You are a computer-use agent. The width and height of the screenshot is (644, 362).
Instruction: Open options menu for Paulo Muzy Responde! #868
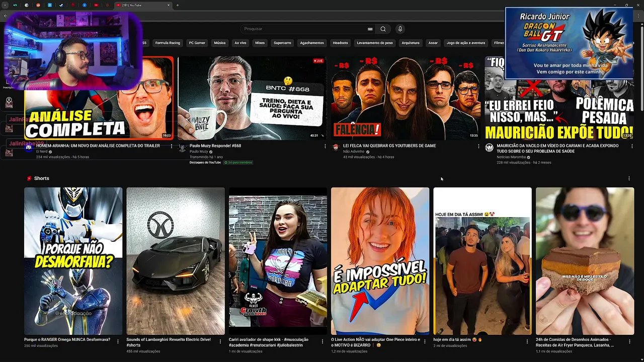tap(325, 146)
